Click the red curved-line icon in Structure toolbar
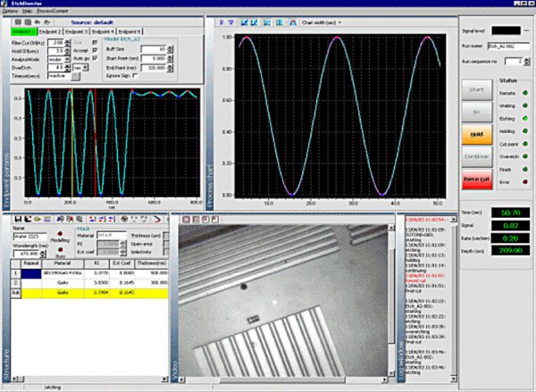This screenshot has height=392, width=536. (156, 219)
